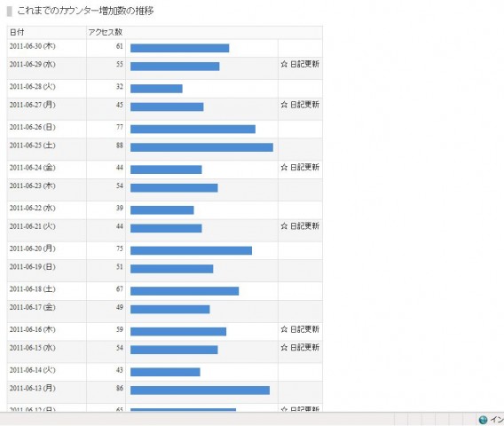Click the globe internet zone icon in status bar
This screenshot has width=504, height=426.
click(x=483, y=420)
